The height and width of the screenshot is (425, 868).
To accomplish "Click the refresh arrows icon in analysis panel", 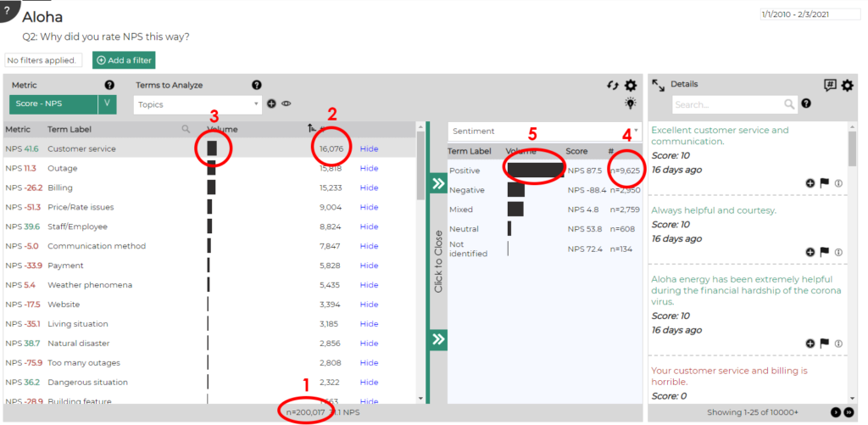I will 613,86.
